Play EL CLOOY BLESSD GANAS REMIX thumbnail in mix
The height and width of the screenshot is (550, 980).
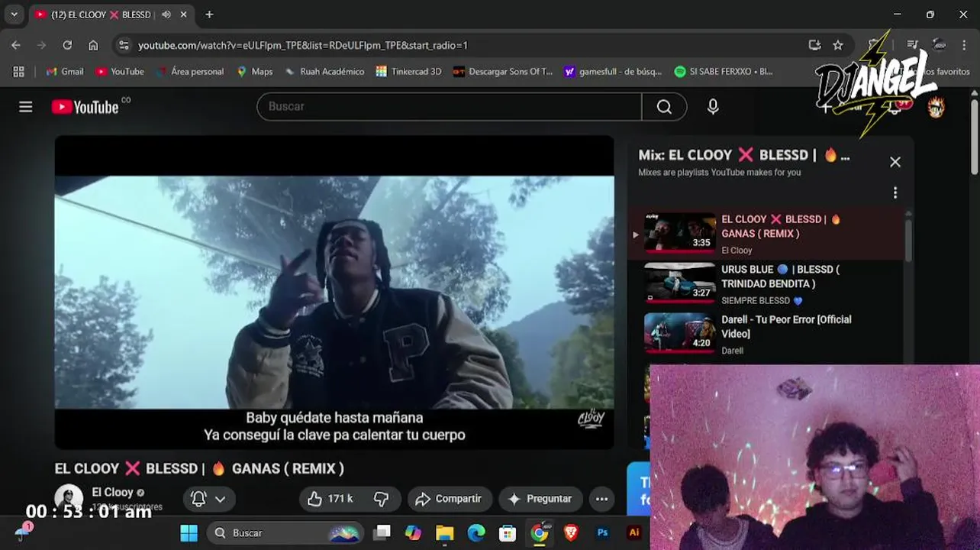tap(679, 233)
